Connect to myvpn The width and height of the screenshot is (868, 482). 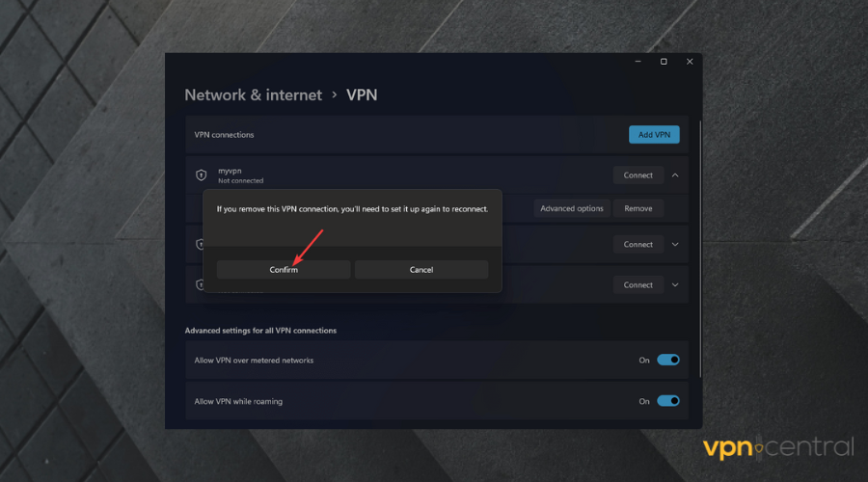click(x=637, y=175)
